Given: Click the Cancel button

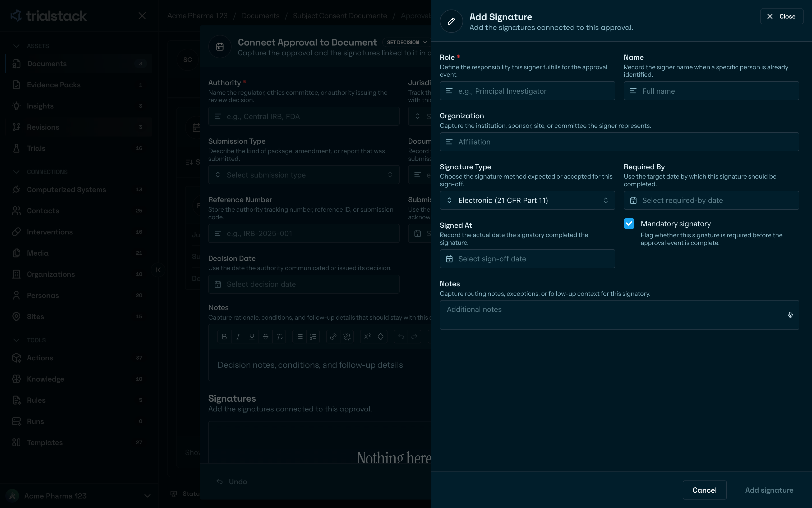Looking at the screenshot, I should coord(704,490).
